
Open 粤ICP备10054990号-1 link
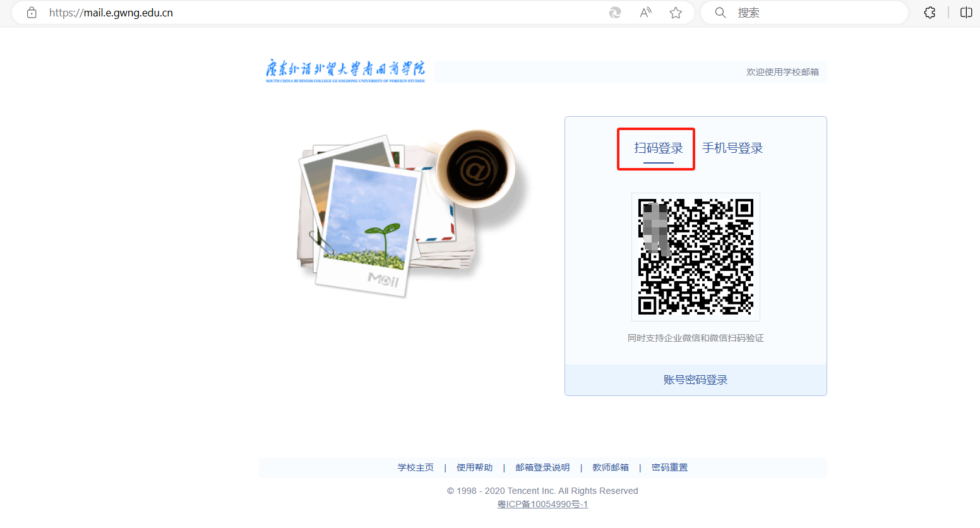coord(542,504)
